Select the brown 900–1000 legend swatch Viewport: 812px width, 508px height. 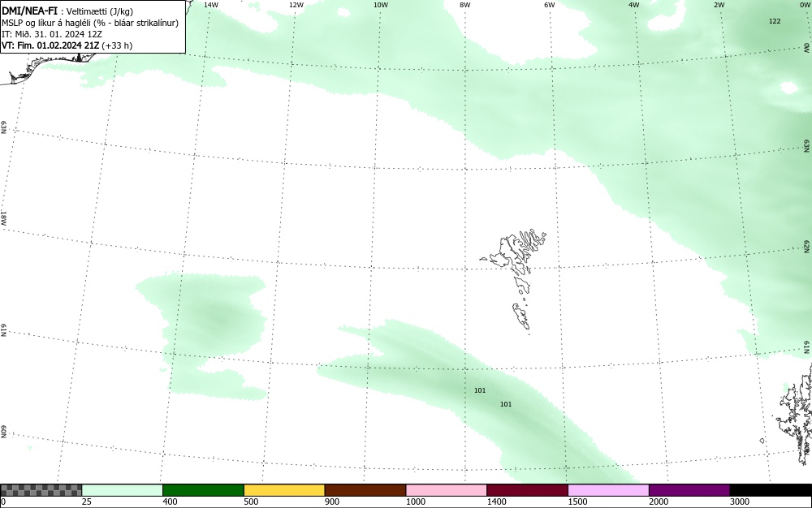click(365, 490)
